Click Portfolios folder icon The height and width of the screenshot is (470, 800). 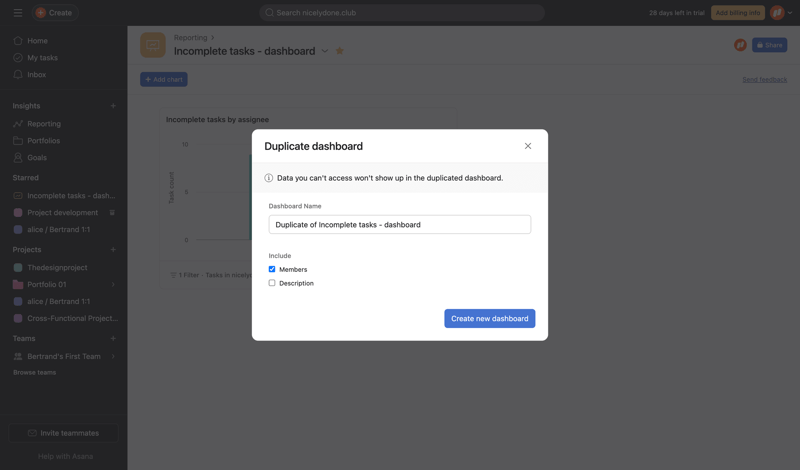click(18, 140)
